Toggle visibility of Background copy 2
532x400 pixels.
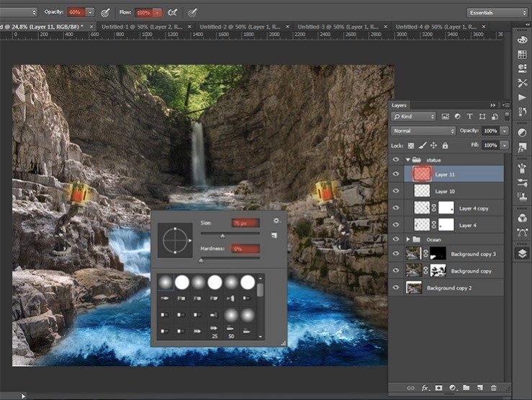tap(396, 288)
